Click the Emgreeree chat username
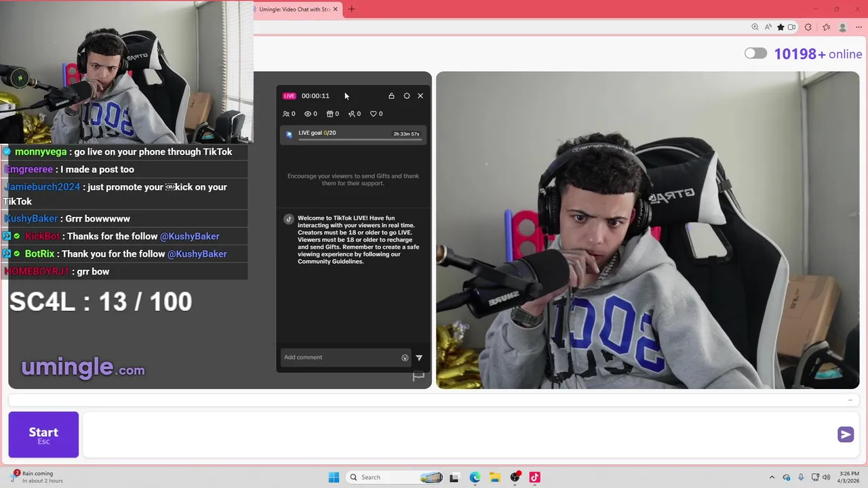868x488 pixels. pos(28,169)
